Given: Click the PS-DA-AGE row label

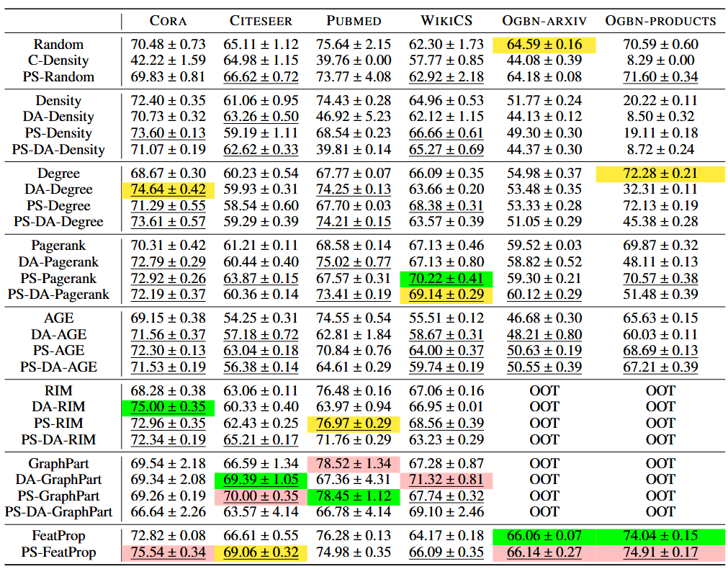Looking at the screenshot, I should click(58, 367).
